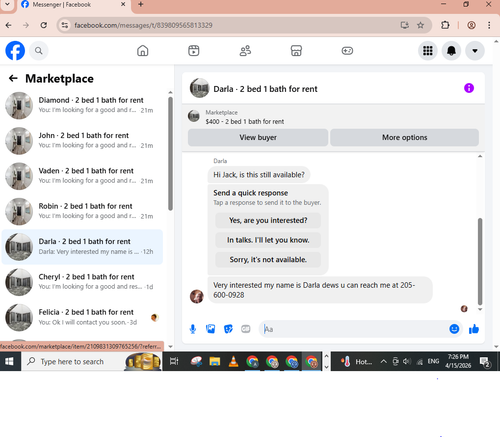Click install app icon in address bar
Viewport: 500px width, 437px height.
[404, 25]
